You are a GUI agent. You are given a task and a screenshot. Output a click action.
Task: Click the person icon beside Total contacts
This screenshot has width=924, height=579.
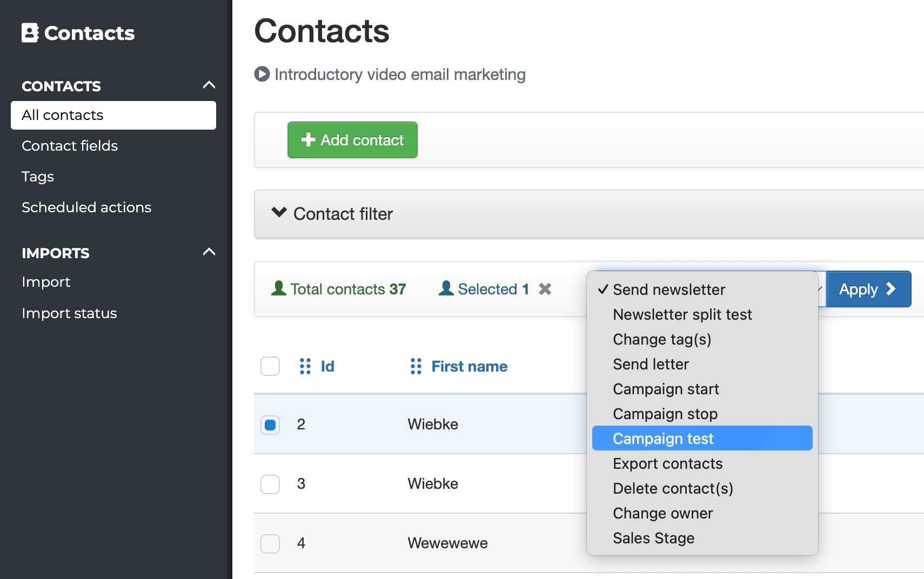pos(279,288)
